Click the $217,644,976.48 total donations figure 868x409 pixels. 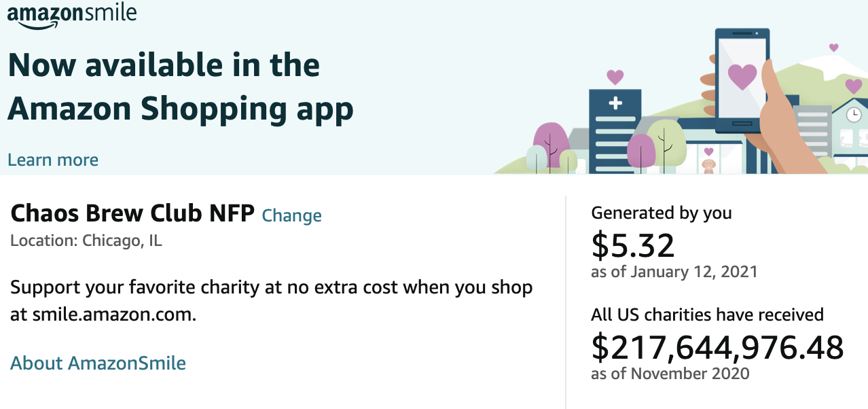[x=717, y=347]
